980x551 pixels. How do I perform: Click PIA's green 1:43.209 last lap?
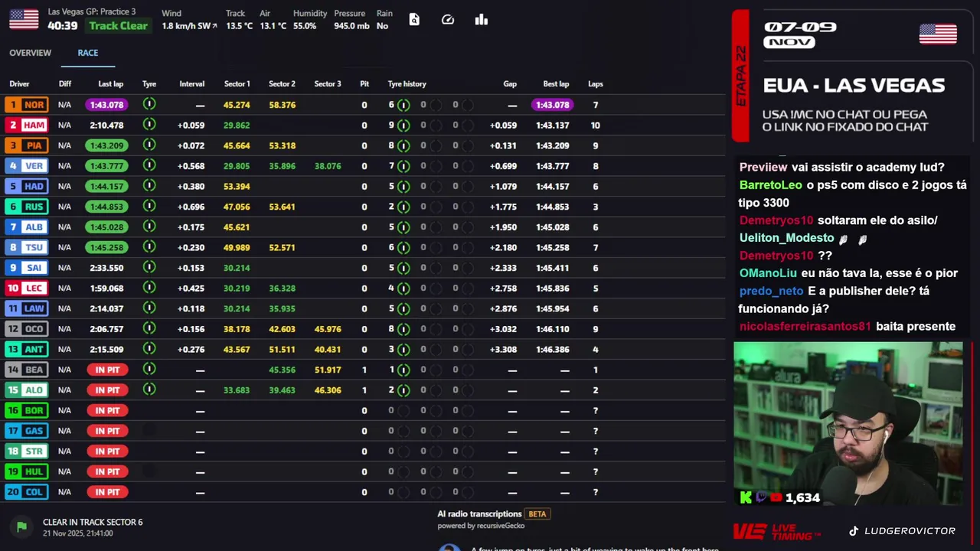coord(106,145)
